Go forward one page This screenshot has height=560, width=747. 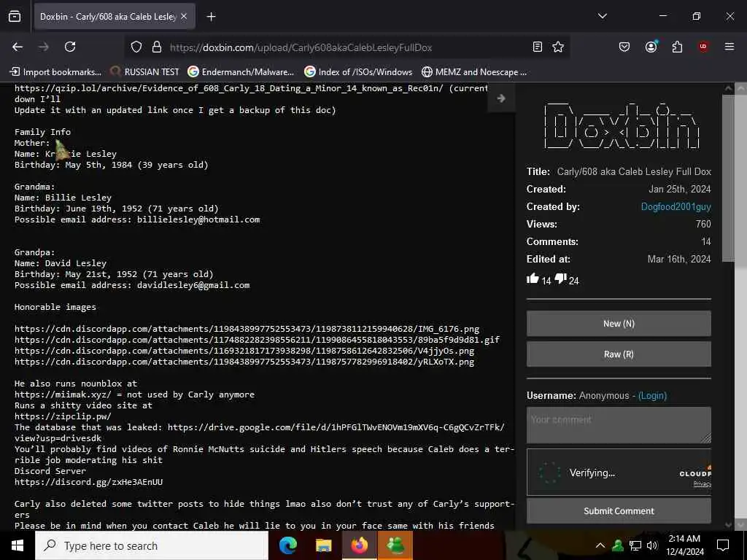tap(44, 47)
